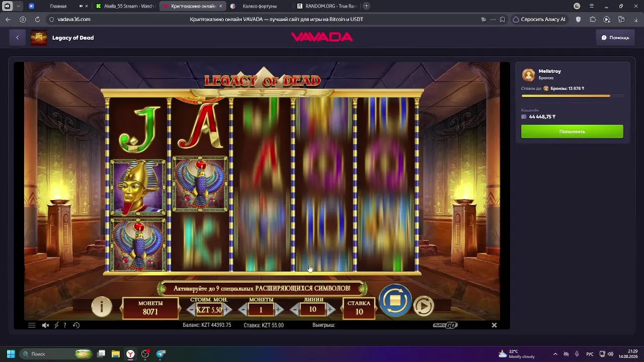Open the Помощь help button
The width and height of the screenshot is (644, 362).
pyautogui.click(x=615, y=38)
